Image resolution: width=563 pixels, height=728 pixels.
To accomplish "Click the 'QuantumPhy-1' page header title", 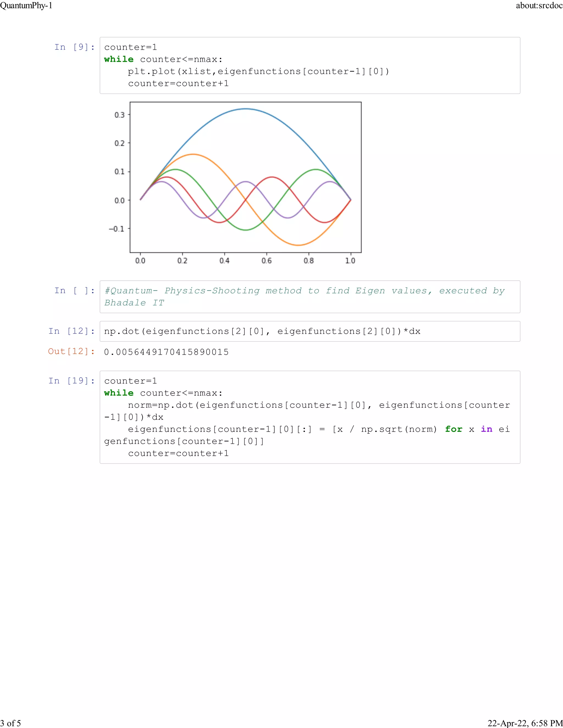I will click(26, 6).
